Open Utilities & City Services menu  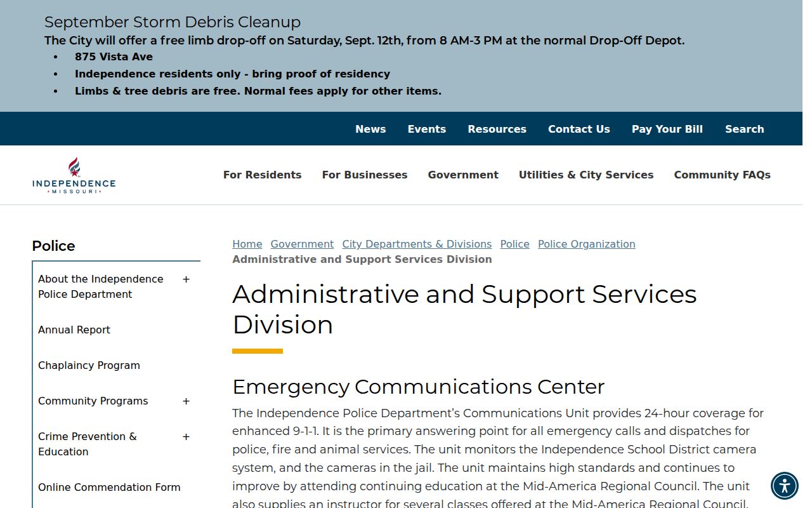coord(586,175)
